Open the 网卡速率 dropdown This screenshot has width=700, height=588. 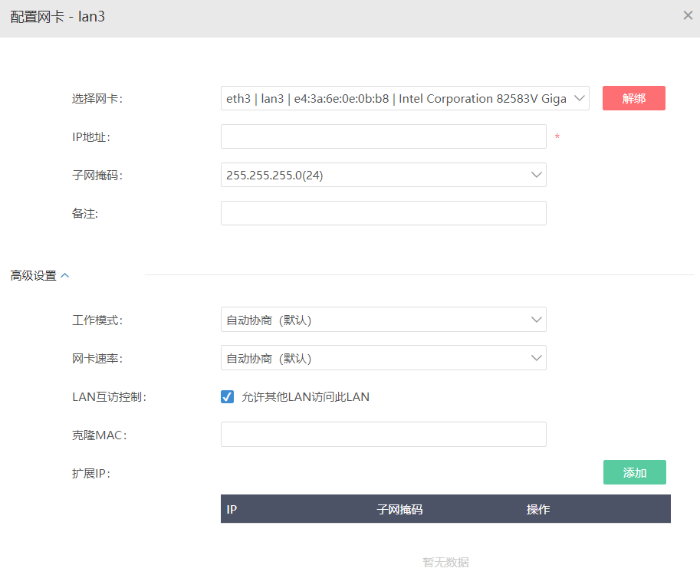(383, 358)
